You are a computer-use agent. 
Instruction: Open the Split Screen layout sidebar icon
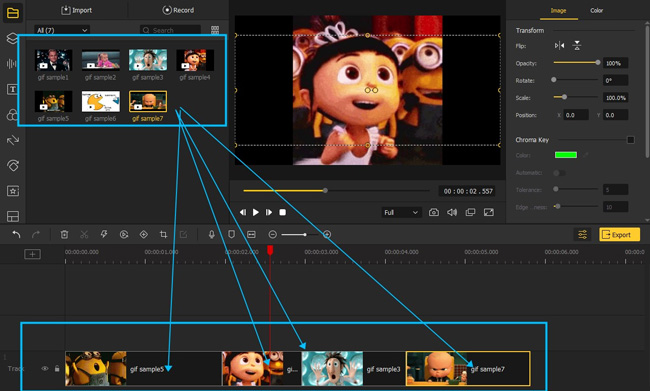(12, 216)
